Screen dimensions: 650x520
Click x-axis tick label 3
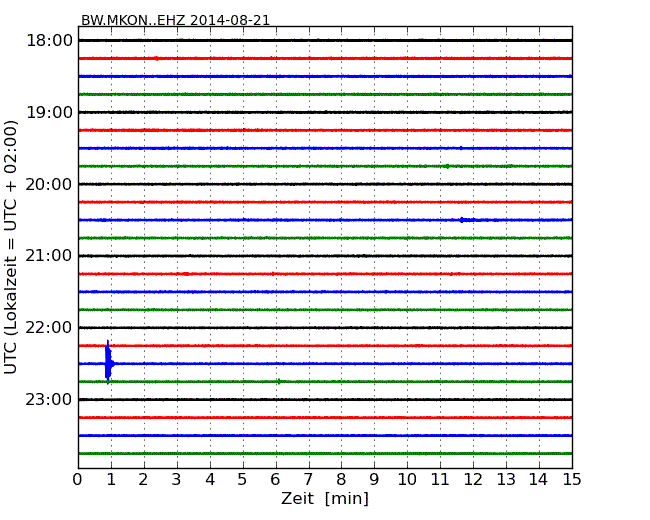tap(177, 480)
